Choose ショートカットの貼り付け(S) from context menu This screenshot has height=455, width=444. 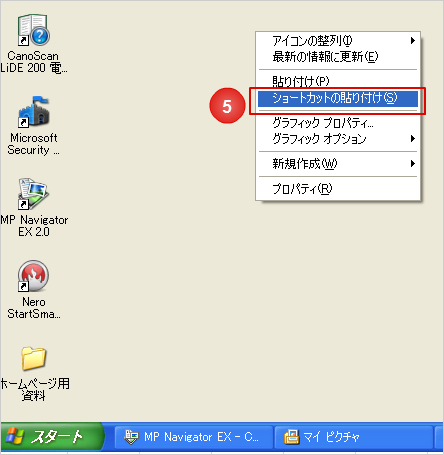click(338, 98)
